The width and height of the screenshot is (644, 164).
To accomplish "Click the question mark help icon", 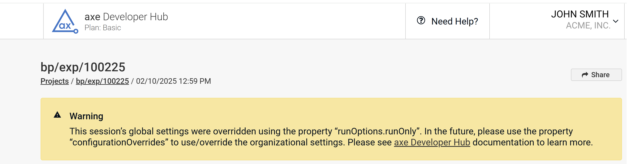I will click(421, 21).
